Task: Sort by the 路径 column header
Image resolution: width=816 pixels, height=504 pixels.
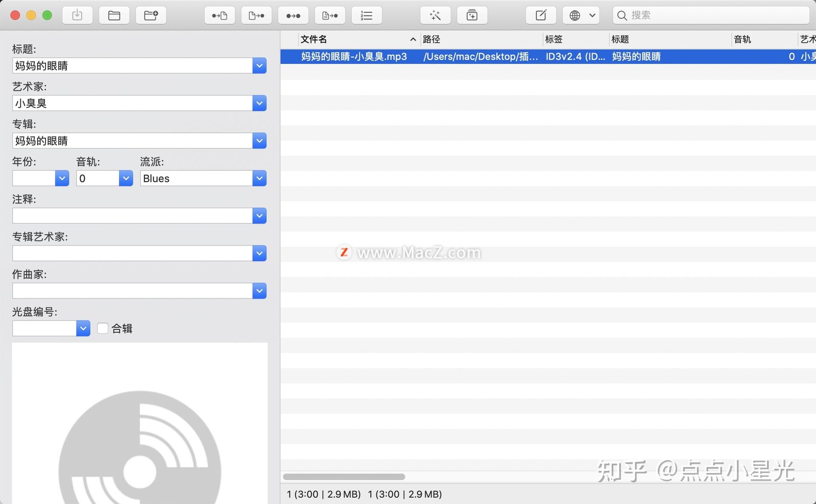Action: tap(482, 39)
